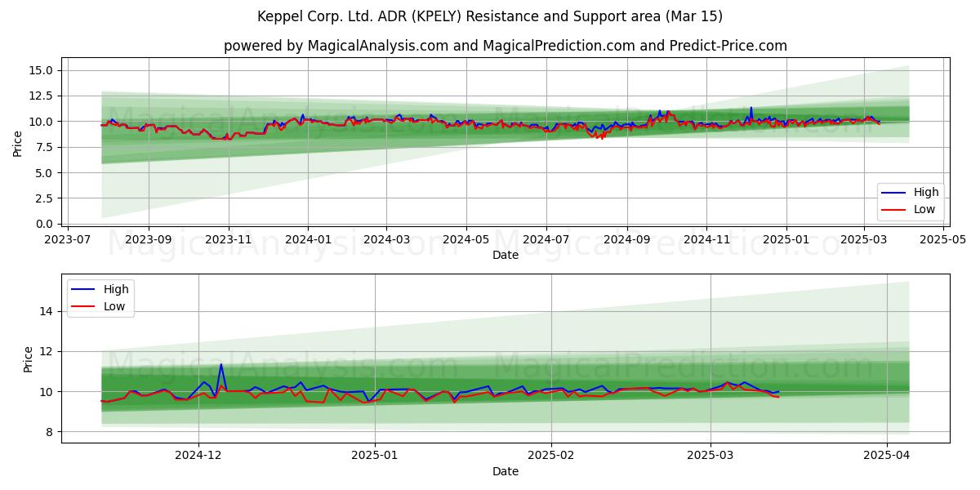Click the '15.0' y-axis label on top chart

tap(42, 71)
